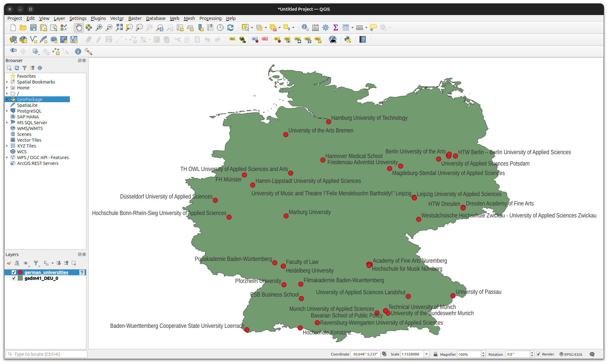Open the Field Calculator abacus icon

(315, 28)
